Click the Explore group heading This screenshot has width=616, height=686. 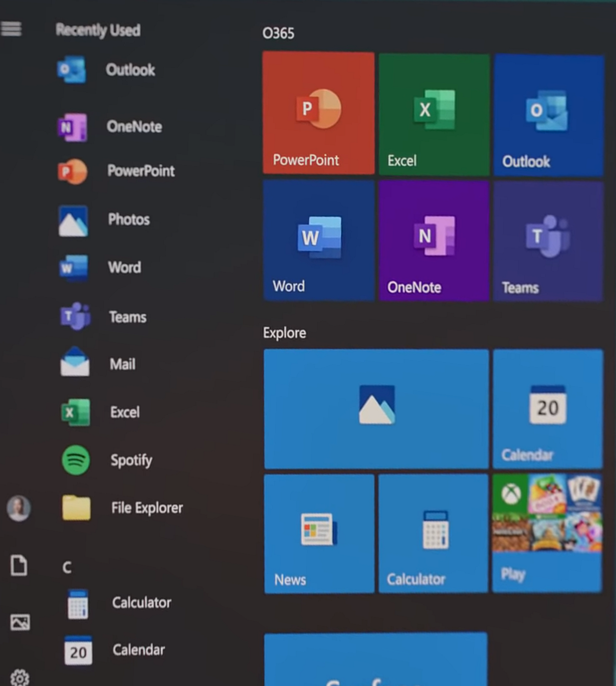(x=284, y=333)
